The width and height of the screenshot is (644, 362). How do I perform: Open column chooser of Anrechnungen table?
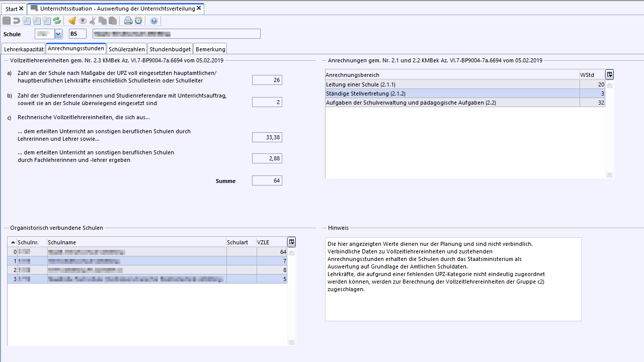click(609, 75)
